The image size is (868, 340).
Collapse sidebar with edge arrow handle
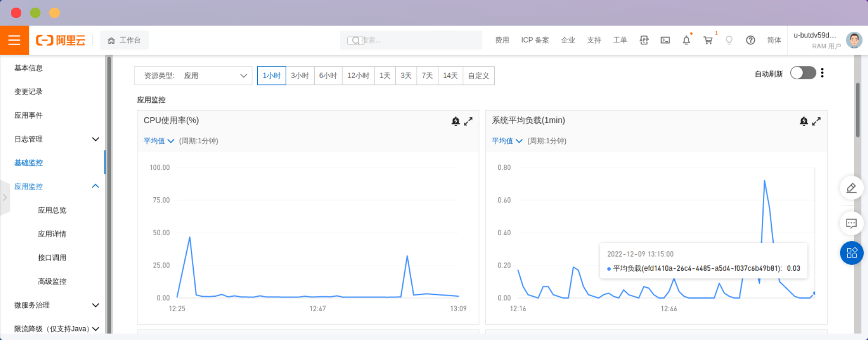pos(5,198)
